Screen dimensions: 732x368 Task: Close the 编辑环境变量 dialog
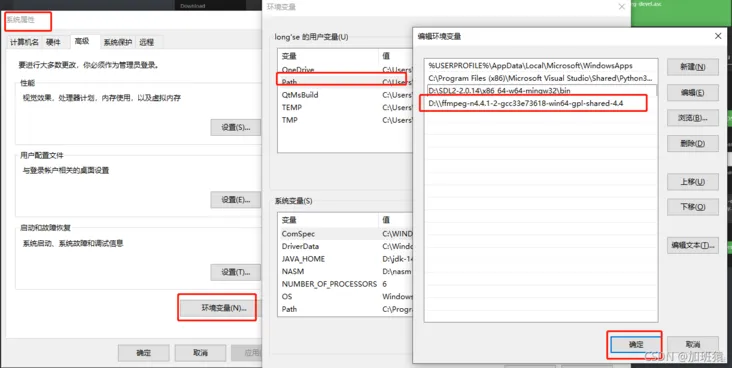click(x=718, y=36)
